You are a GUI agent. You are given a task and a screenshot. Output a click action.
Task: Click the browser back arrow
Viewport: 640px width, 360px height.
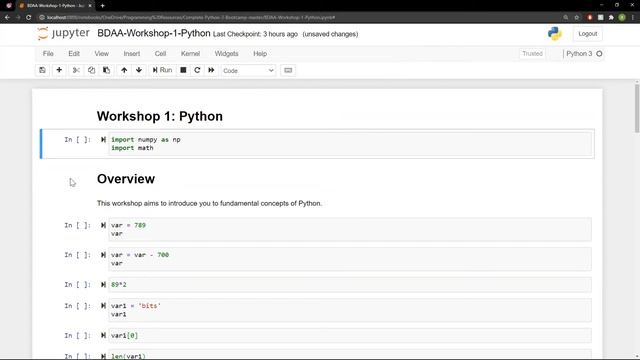tap(7, 18)
